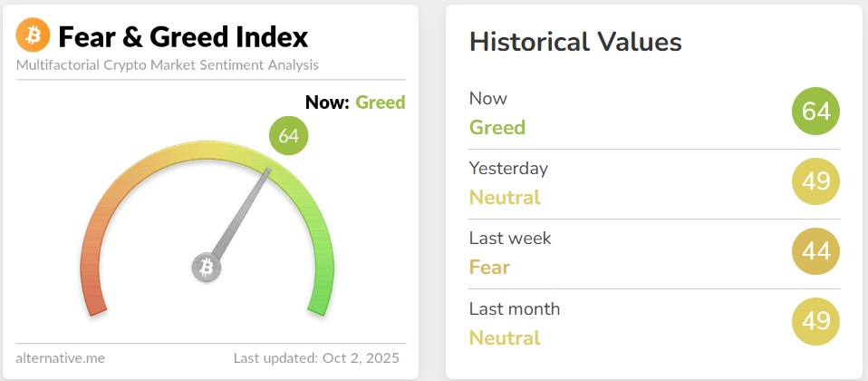Select the Fear label under Last week
Screen dimensions: 868x381
pyautogui.click(x=489, y=267)
